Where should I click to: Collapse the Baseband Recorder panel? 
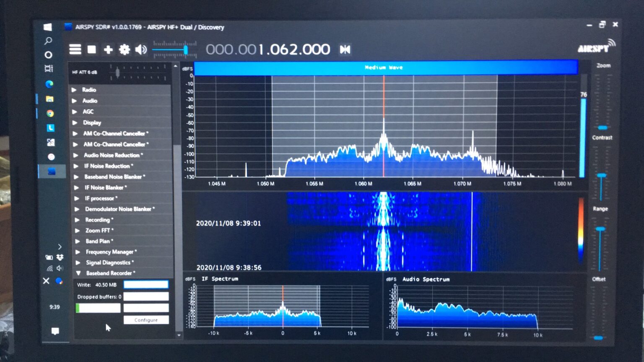109,273
